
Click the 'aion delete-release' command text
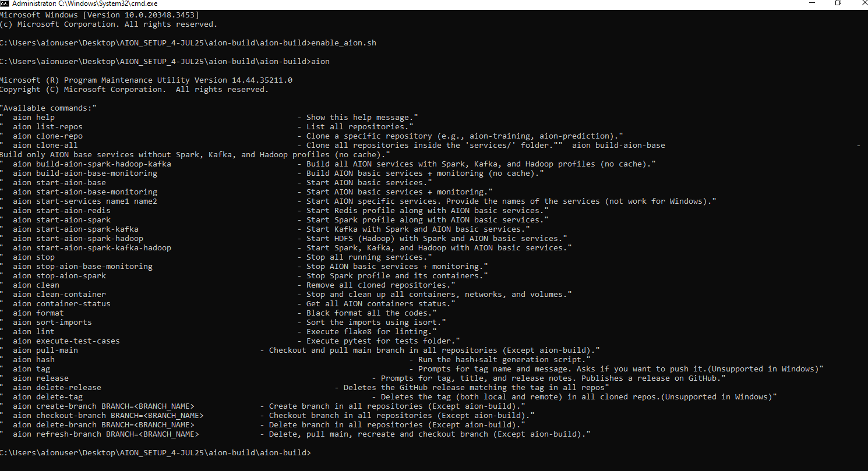[x=57, y=388]
